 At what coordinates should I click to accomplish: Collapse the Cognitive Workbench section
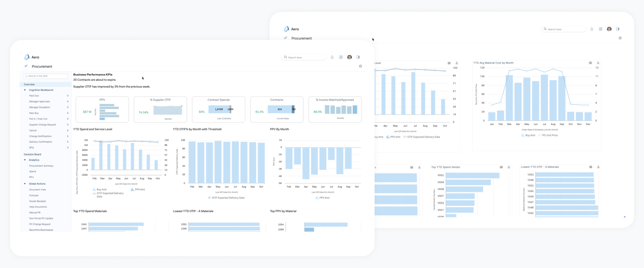tap(25, 90)
